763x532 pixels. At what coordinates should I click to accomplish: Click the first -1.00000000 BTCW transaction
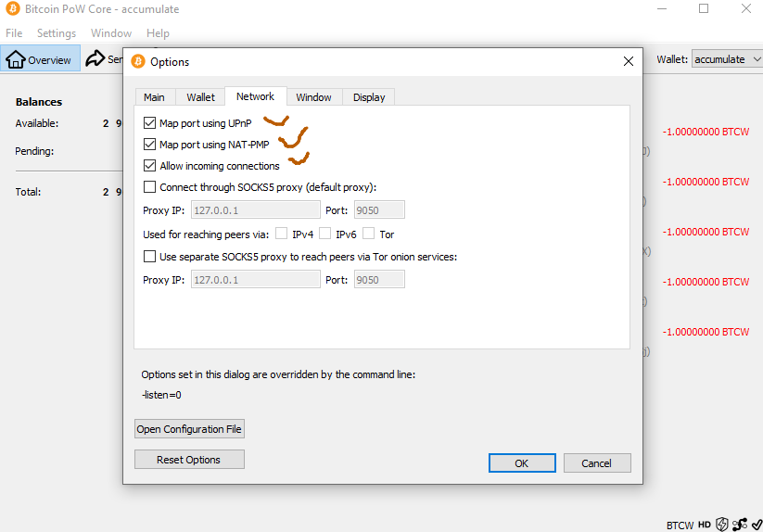[x=706, y=132]
